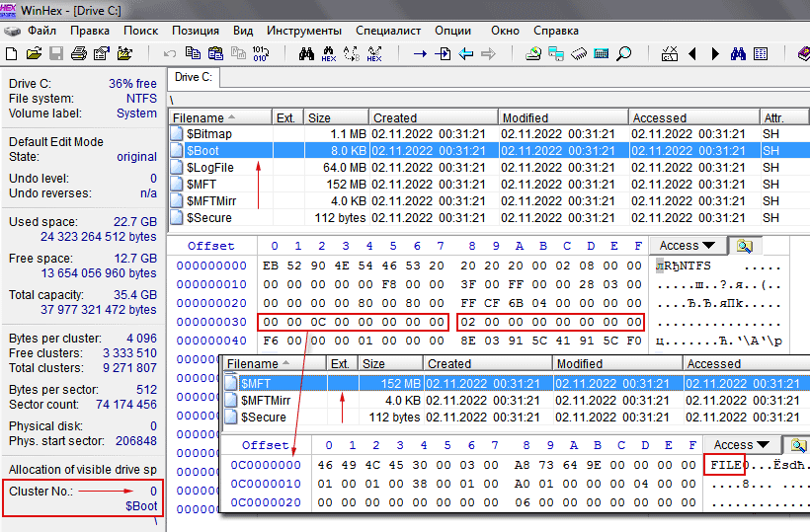810x532 pixels.
Task: Open the Специалист menu
Action: point(389,31)
